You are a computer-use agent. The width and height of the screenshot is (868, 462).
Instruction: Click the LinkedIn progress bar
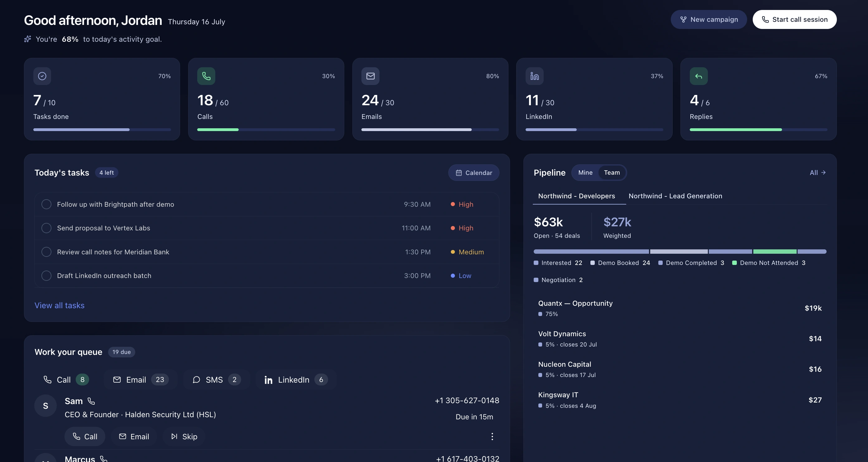click(594, 130)
